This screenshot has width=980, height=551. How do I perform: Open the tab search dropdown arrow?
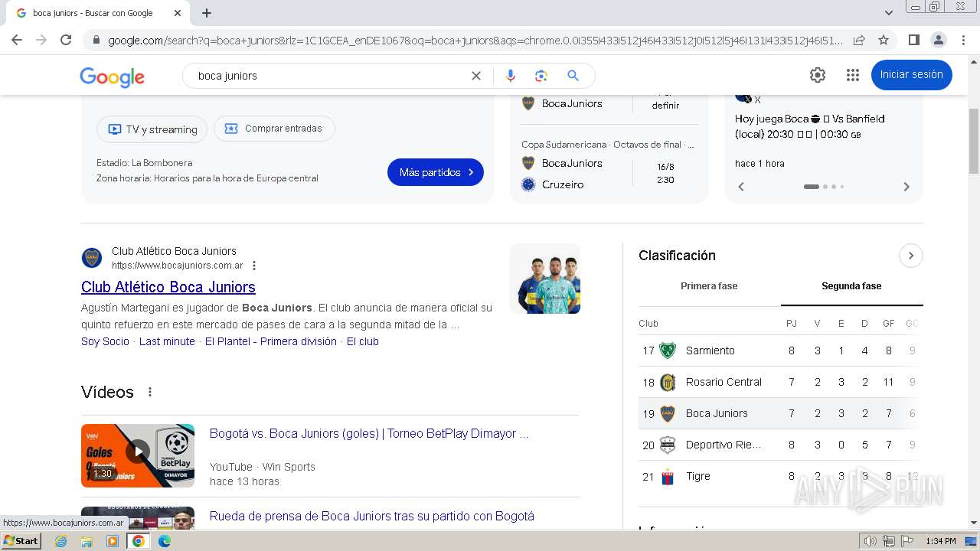[x=889, y=13]
